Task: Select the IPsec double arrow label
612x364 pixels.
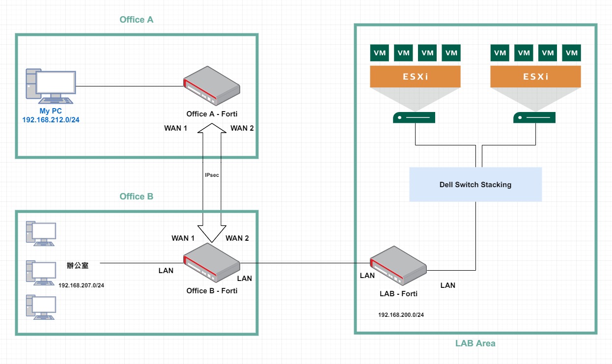Action: pos(212,175)
